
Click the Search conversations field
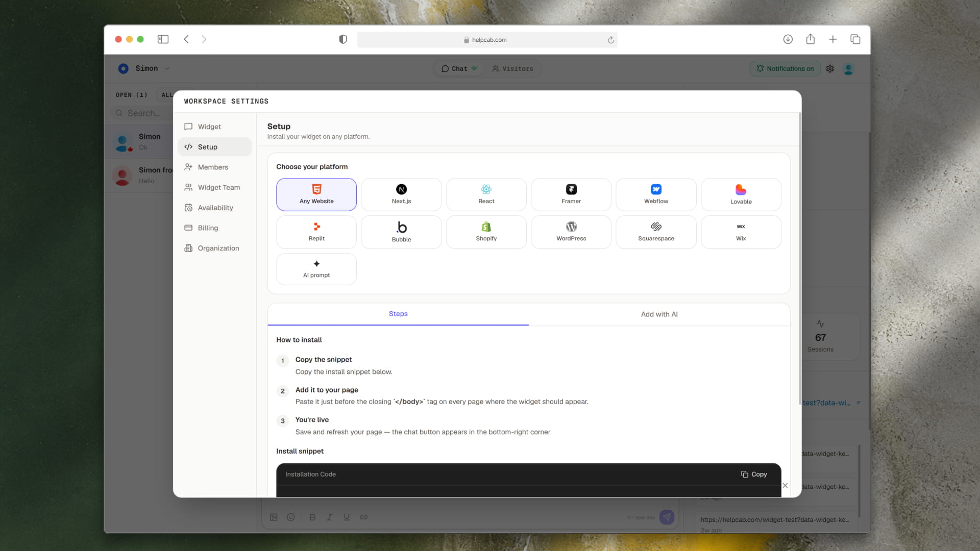pos(143,113)
